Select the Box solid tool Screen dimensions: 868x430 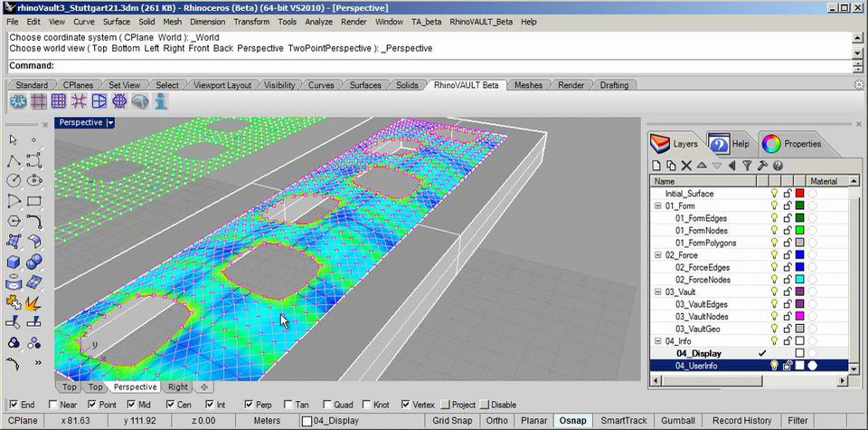coord(14,262)
